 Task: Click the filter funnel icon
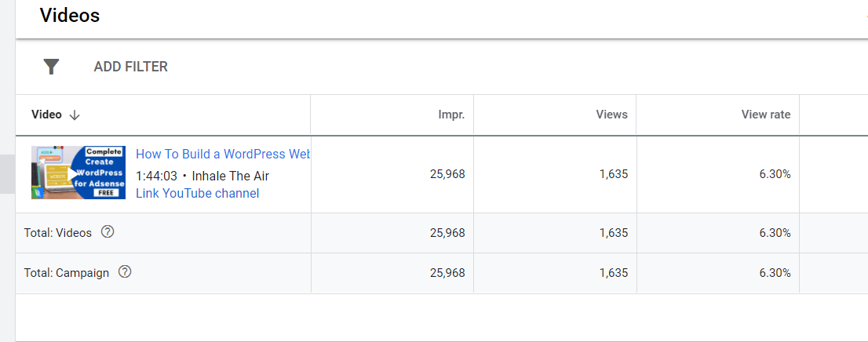click(51, 67)
